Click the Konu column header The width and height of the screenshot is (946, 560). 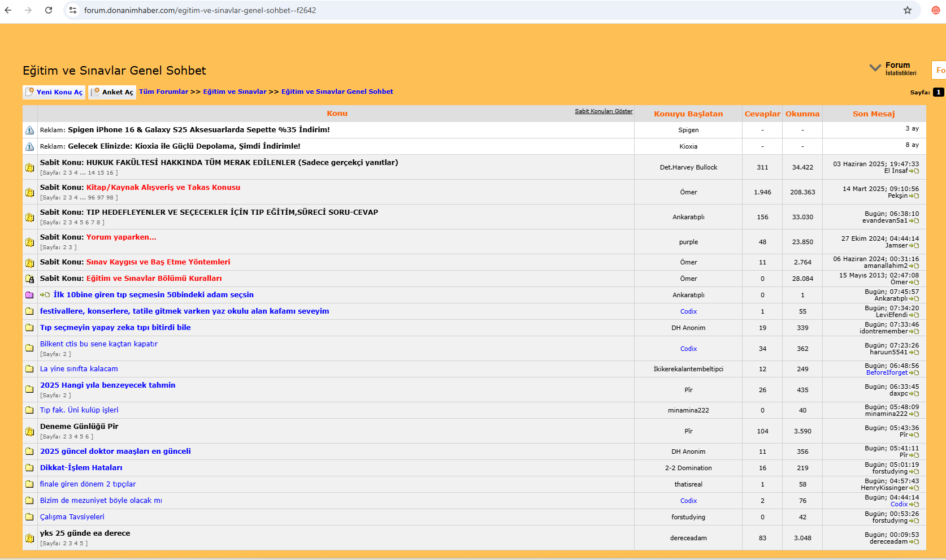click(x=337, y=114)
